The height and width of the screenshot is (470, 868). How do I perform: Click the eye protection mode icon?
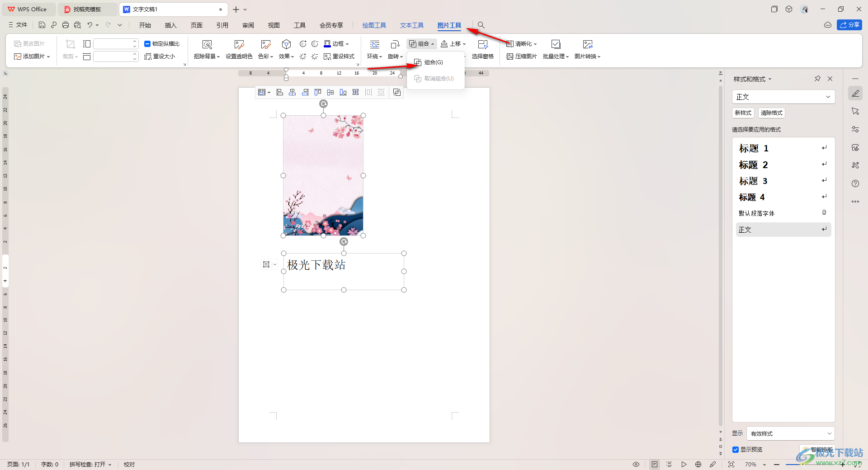(636, 464)
